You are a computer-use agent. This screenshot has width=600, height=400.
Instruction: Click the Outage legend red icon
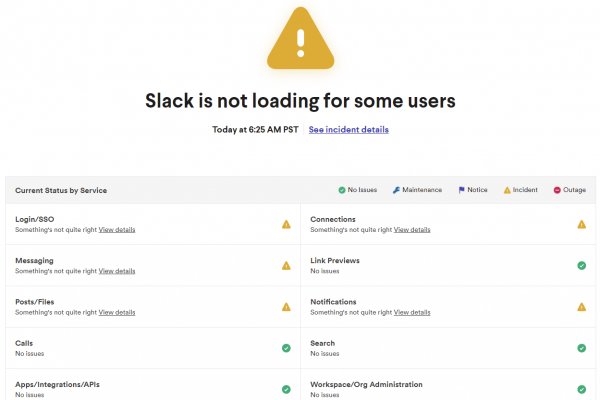coord(557,190)
